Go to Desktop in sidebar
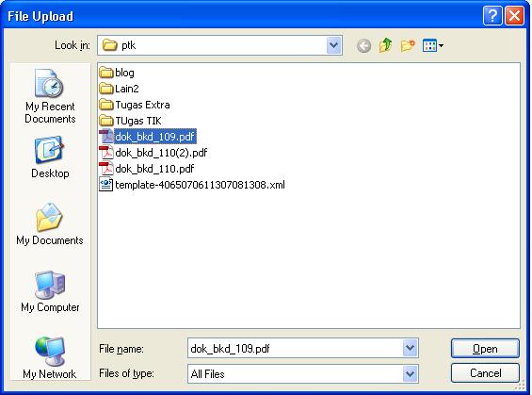Image resolution: width=532 pixels, height=395 pixels. 50,157
